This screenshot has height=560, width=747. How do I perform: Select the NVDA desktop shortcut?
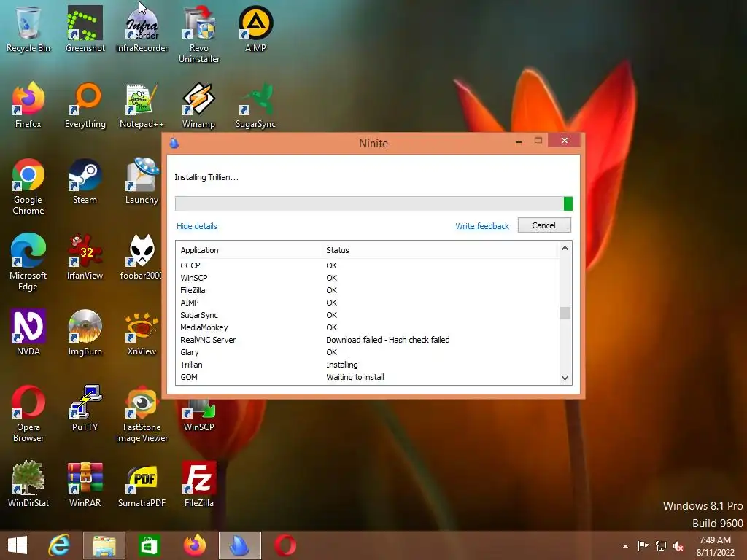pyautogui.click(x=28, y=332)
